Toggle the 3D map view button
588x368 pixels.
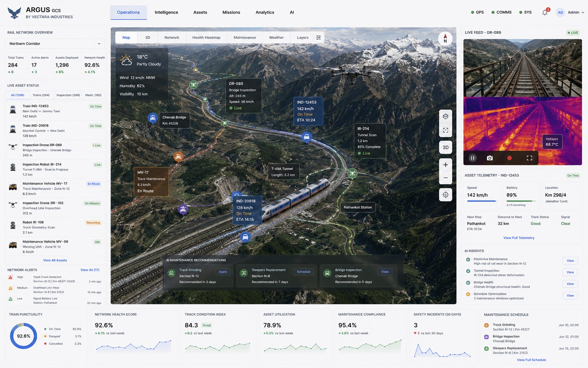[446, 147]
